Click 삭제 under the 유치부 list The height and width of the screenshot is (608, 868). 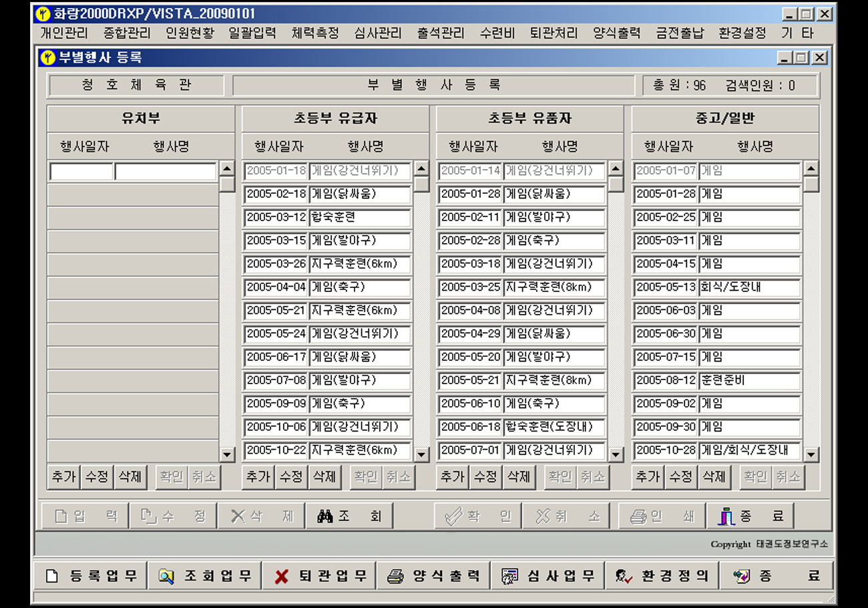[130, 477]
